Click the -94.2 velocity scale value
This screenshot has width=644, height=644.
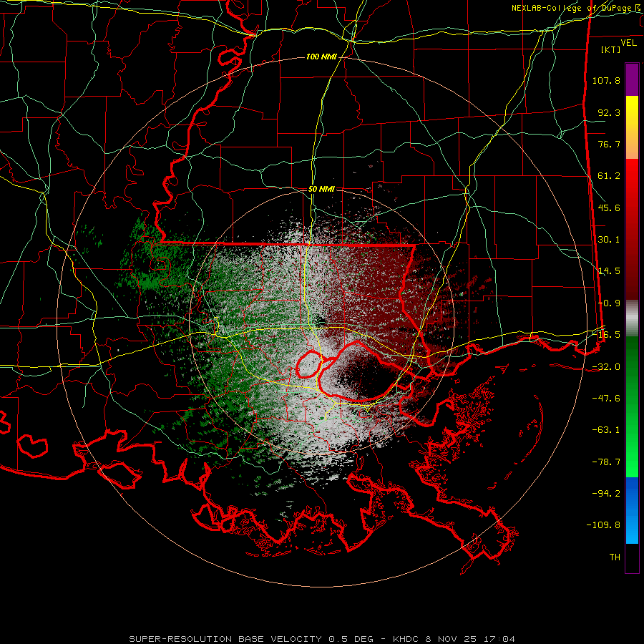606,494
